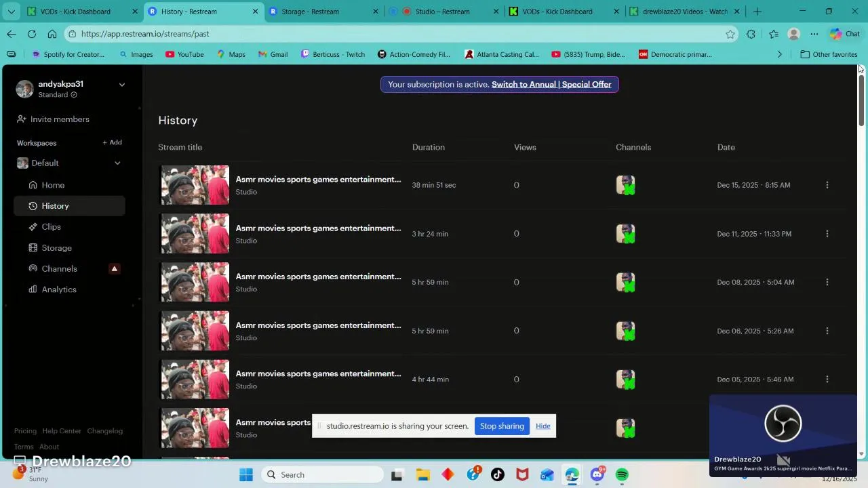Screen dimensions: 868x488
Task: Add a new workspace
Action: pyautogui.click(x=112, y=142)
